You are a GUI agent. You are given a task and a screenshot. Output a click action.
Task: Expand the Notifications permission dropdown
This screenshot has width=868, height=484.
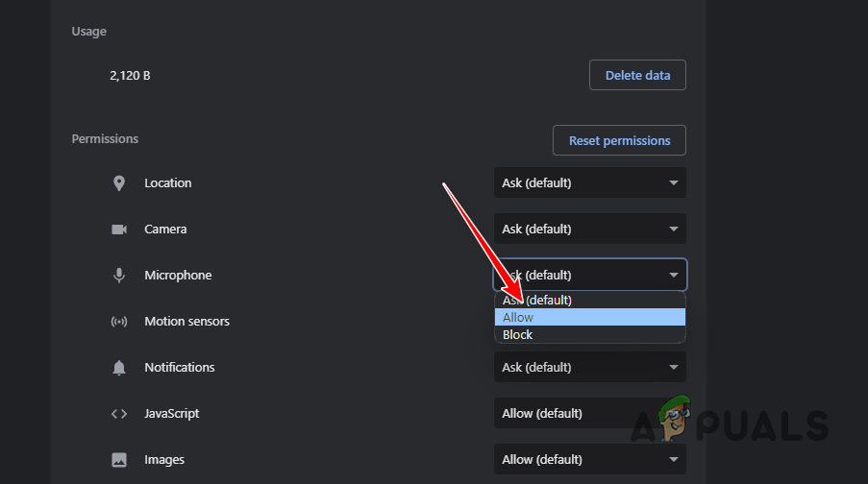click(589, 368)
